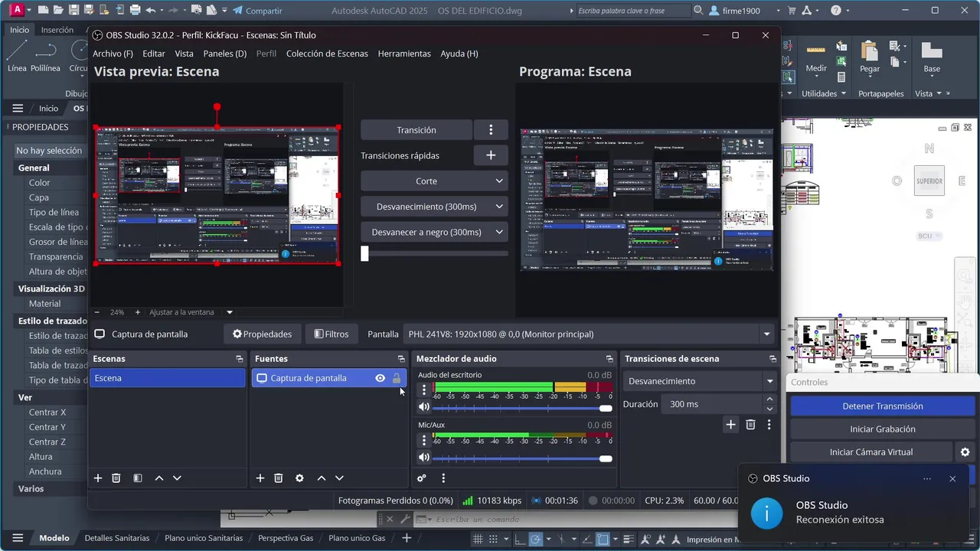Open Vista menu in OBS
This screenshot has width=980, height=551.
coord(184,54)
